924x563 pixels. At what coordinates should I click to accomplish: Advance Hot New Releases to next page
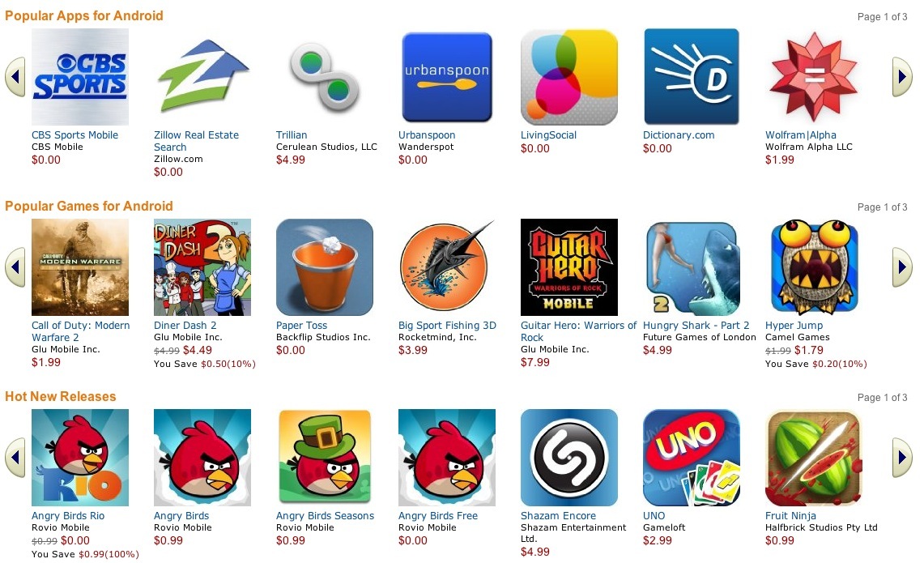point(901,458)
